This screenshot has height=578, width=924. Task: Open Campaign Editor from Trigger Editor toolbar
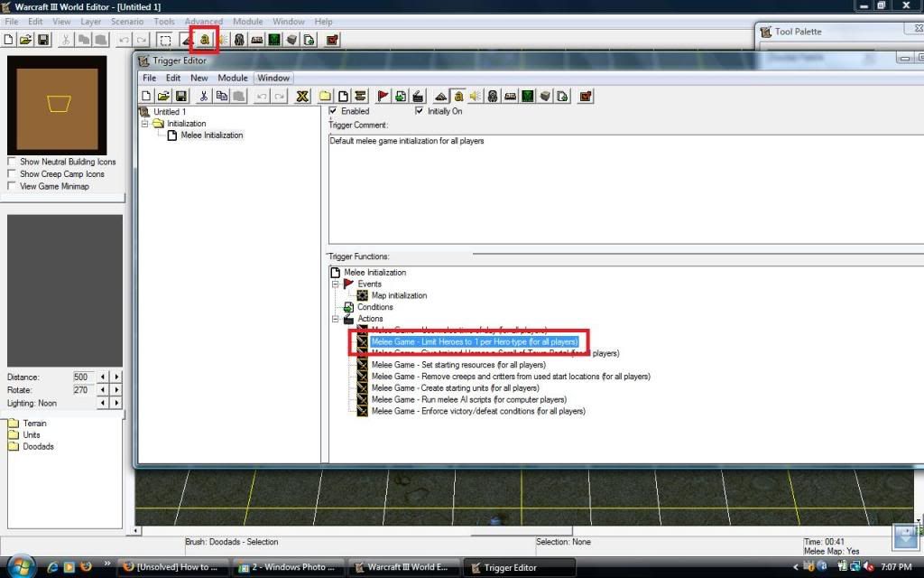511,96
